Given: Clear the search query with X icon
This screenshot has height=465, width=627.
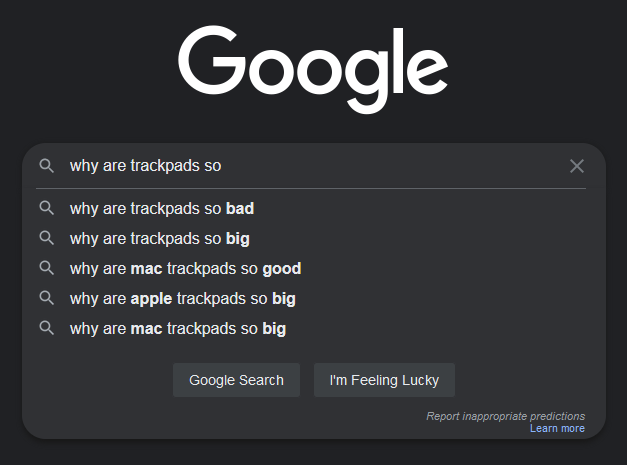Looking at the screenshot, I should tap(577, 166).
